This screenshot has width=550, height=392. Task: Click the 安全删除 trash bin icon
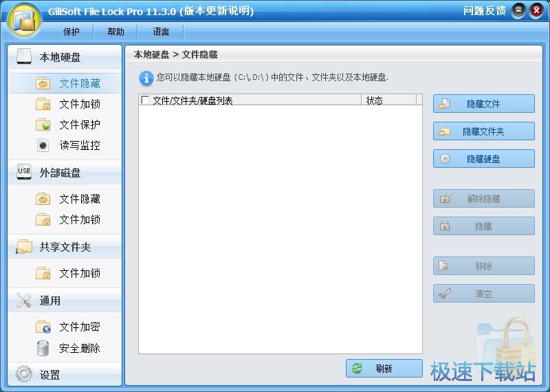(x=43, y=348)
